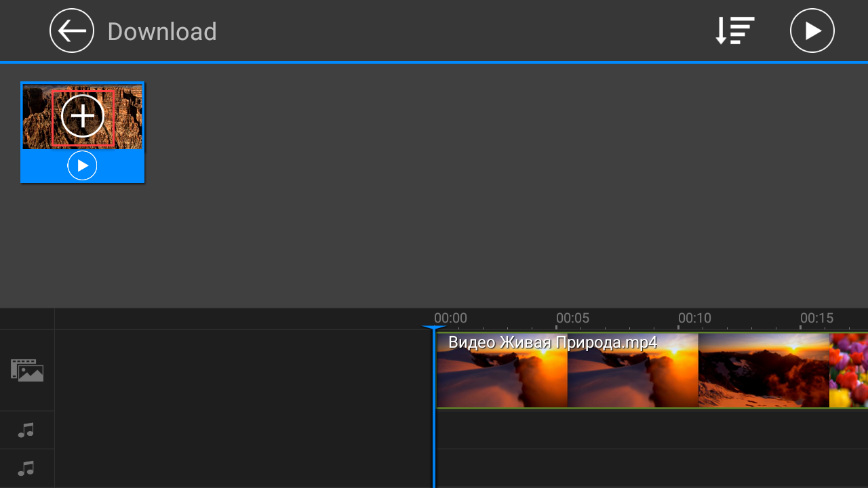Click the blue playhead handle on ruler
868x488 pixels.
pyautogui.click(x=434, y=328)
